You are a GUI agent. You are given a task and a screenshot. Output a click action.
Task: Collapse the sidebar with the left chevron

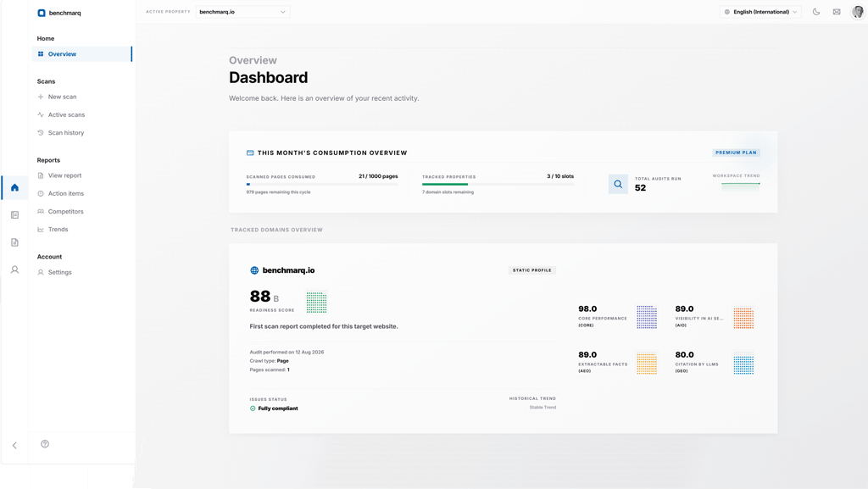pos(15,445)
